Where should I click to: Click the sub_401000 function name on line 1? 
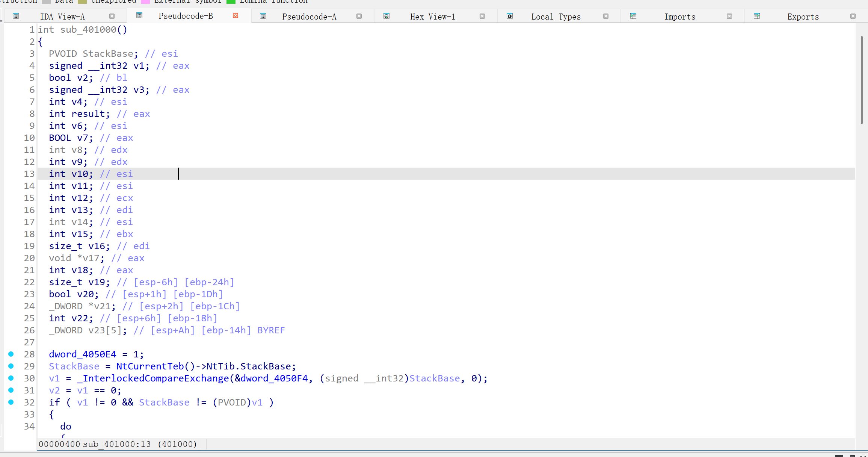89,30
